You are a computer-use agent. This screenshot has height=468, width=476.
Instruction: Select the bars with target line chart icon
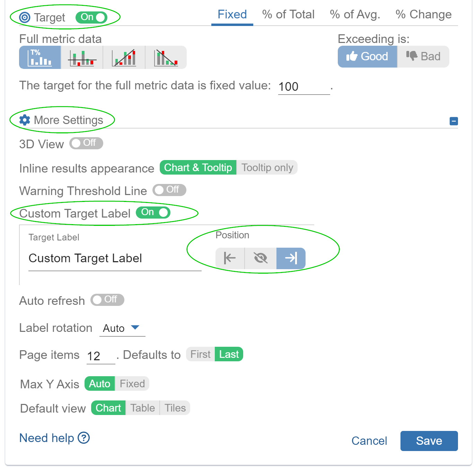point(82,57)
